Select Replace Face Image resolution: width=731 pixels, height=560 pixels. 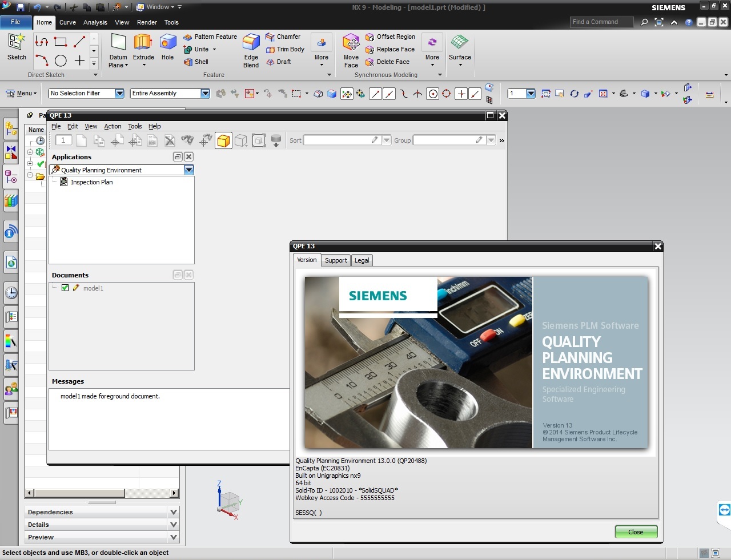pos(390,49)
